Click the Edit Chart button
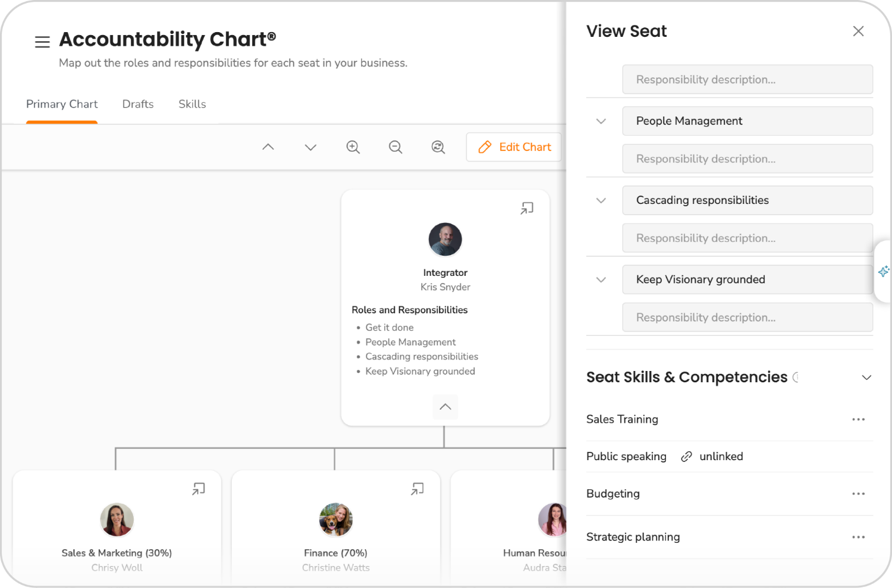The height and width of the screenshot is (588, 892). (x=514, y=147)
